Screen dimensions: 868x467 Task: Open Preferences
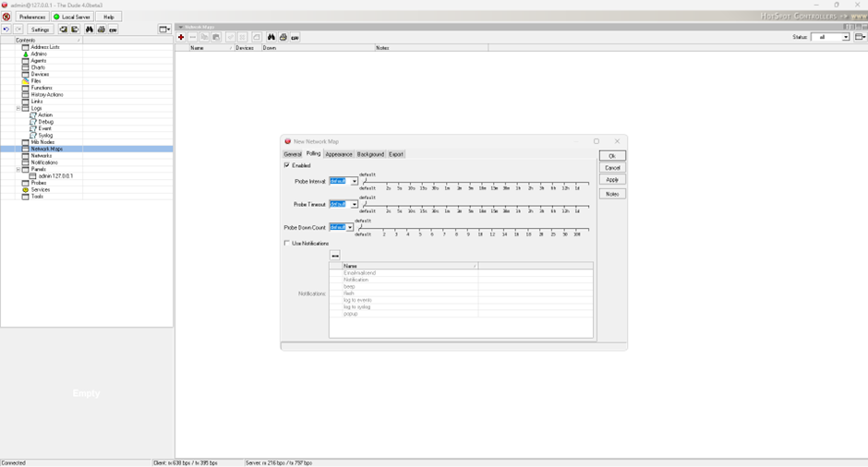point(32,17)
